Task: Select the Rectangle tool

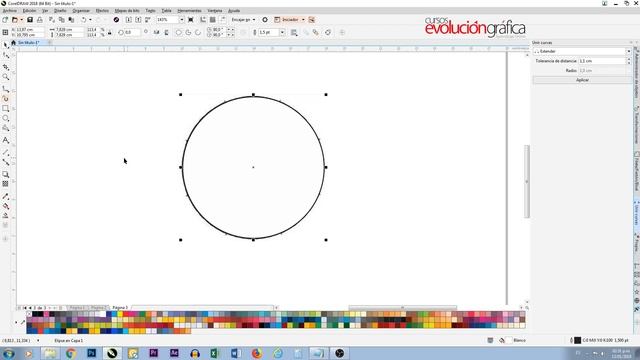Action: pyautogui.click(x=6, y=109)
